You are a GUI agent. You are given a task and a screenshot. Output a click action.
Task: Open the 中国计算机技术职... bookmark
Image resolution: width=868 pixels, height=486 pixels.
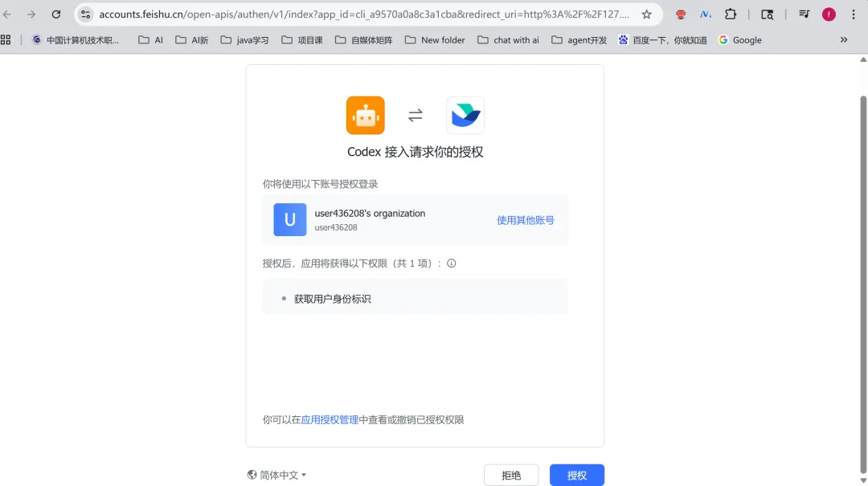76,40
